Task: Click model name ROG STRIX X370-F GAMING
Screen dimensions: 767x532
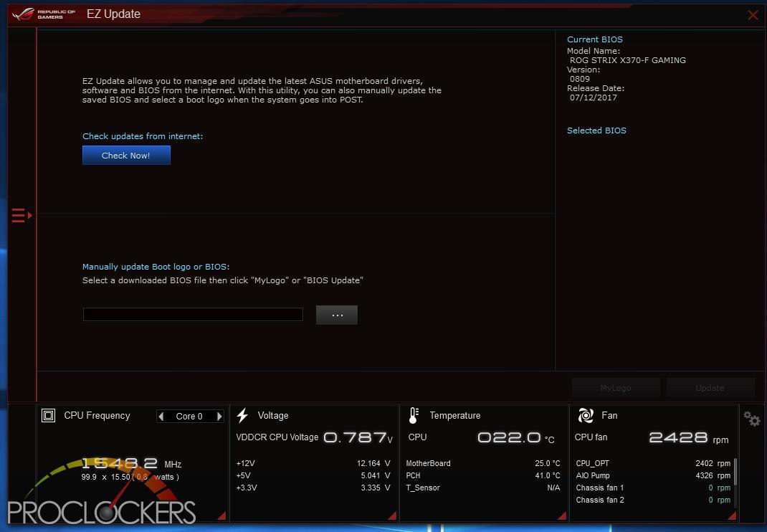Action: pyautogui.click(x=628, y=60)
